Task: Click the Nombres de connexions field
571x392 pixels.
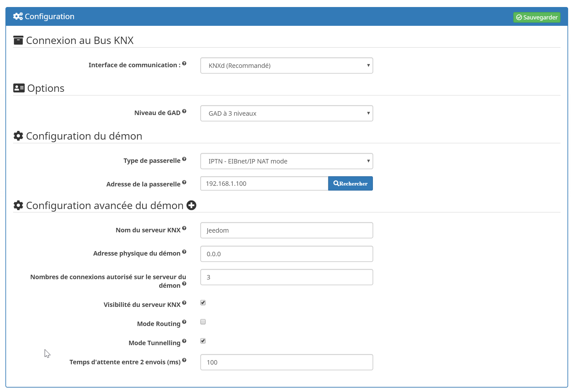Action: (x=286, y=277)
